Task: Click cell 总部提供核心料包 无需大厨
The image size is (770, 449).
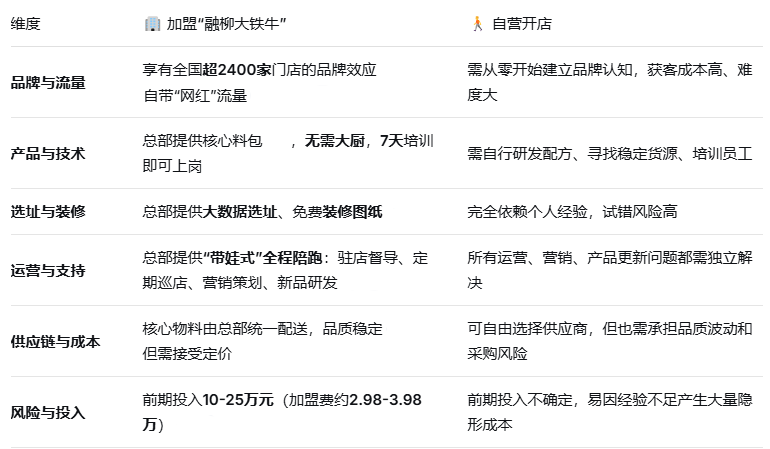Action: point(288,153)
